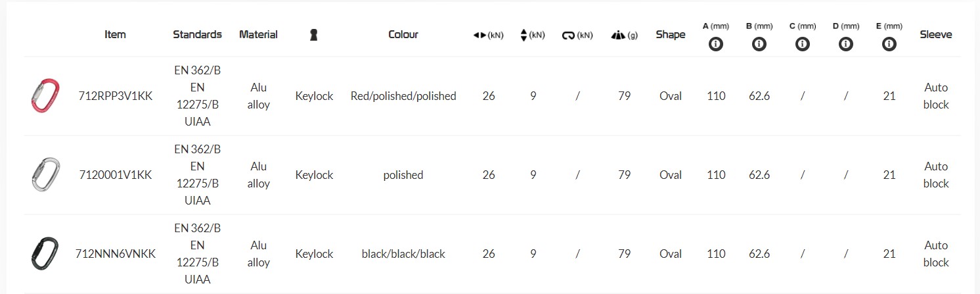The height and width of the screenshot is (294, 980).
Task: Select item code 712RPP3V1KK
Action: 115,96
